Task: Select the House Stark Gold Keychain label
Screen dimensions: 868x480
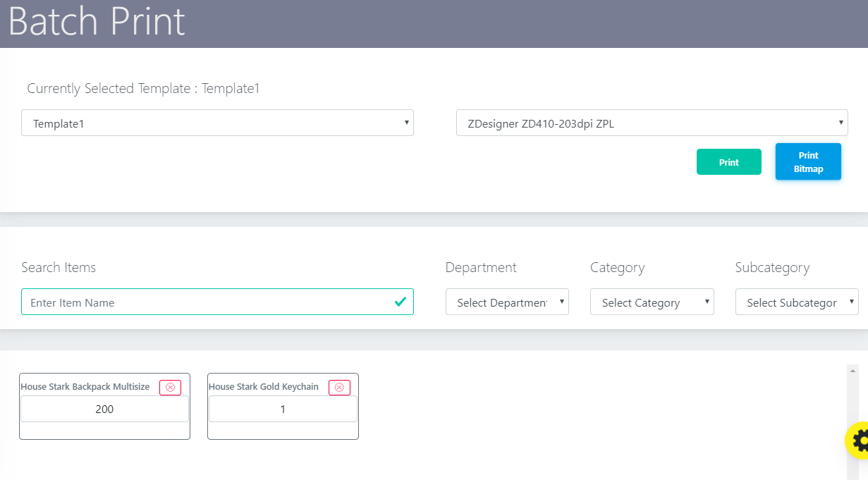Action: [x=264, y=387]
